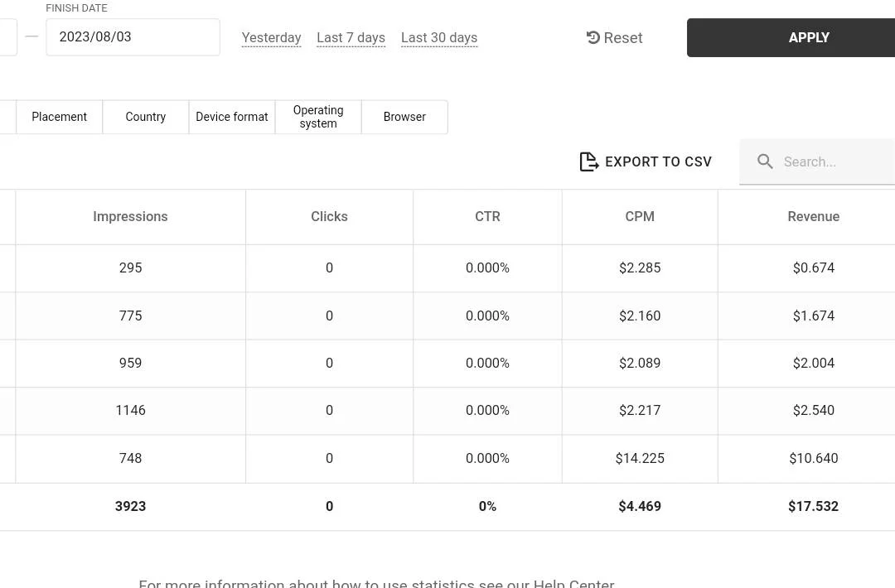Click the Finish Date field 2023/08/03

click(x=133, y=37)
